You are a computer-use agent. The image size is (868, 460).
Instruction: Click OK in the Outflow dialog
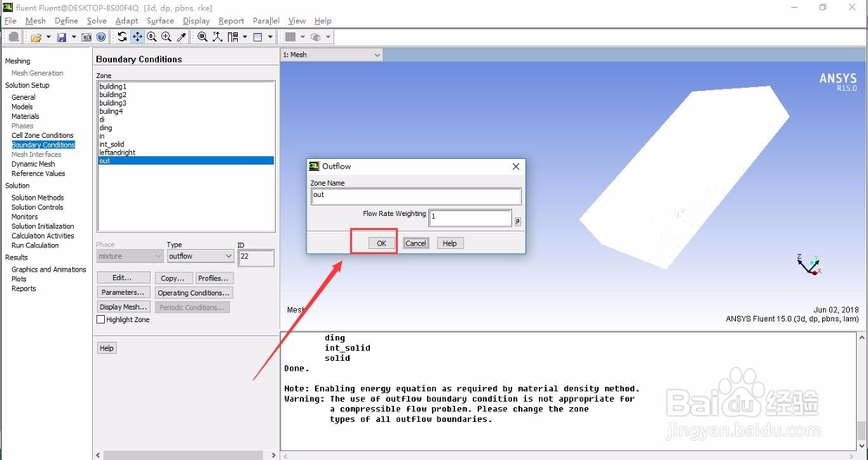(x=381, y=243)
